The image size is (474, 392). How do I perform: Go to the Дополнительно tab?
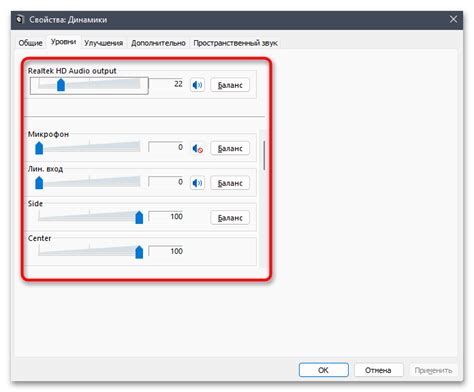pyautogui.click(x=158, y=43)
